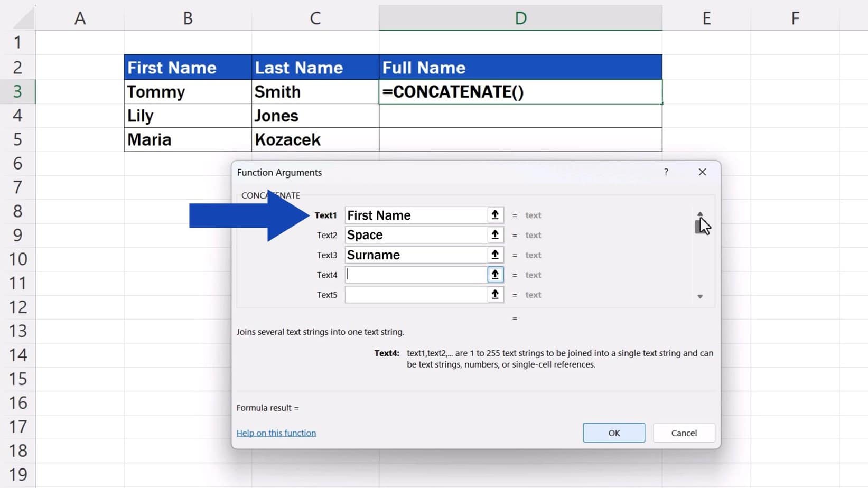Click the down scroll arrow beside argument fields
The height and width of the screenshot is (488, 868).
(701, 297)
